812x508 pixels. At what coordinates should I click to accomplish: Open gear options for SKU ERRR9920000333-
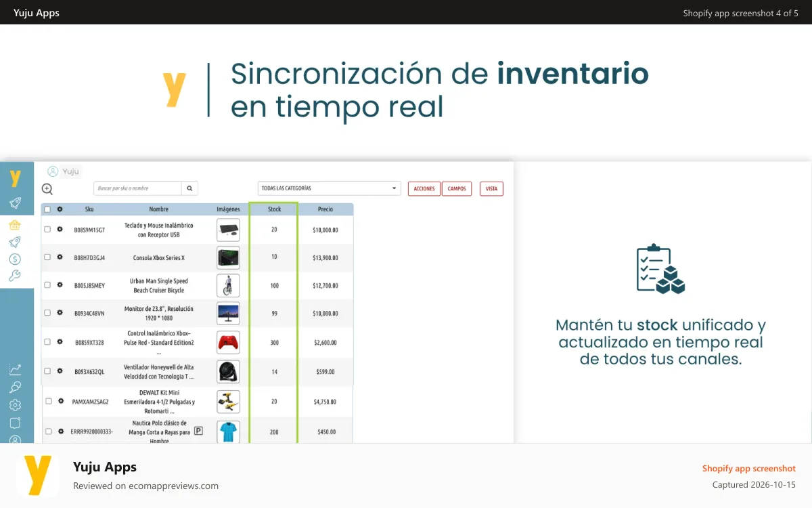[x=61, y=431]
